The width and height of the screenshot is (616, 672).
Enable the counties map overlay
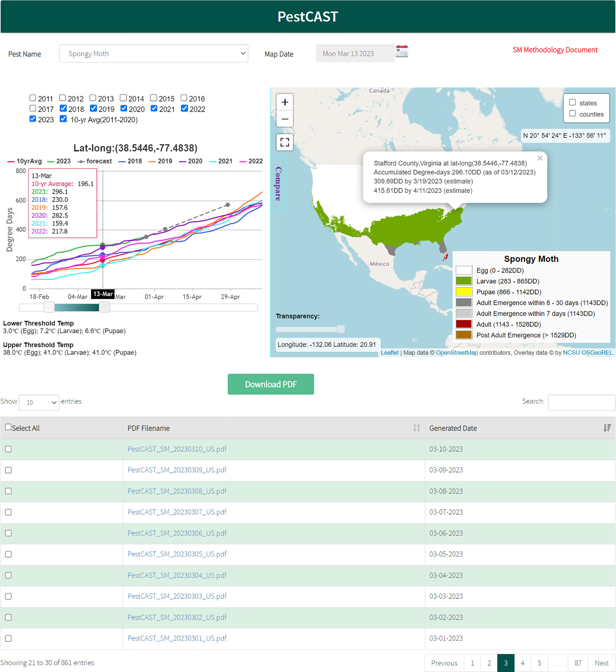pyautogui.click(x=572, y=113)
